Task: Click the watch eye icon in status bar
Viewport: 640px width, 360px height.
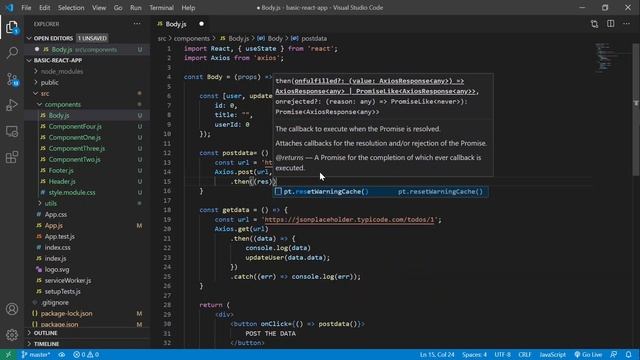Action: coord(62,354)
